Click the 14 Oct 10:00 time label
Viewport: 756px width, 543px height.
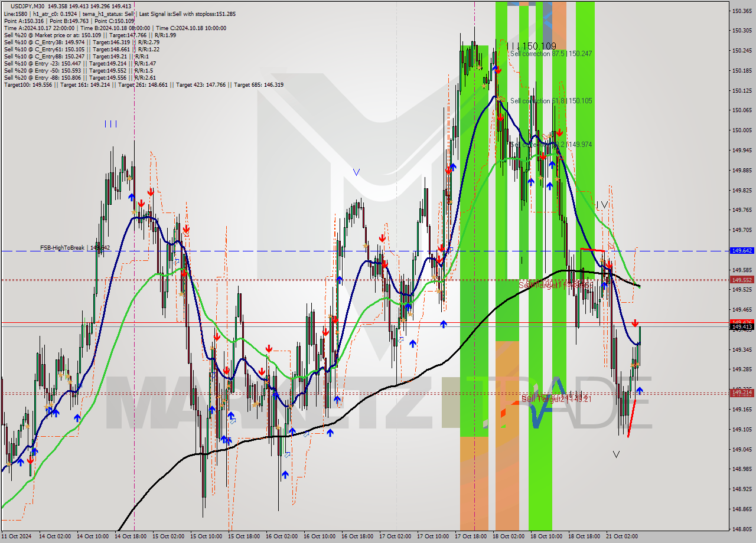[x=92, y=537]
